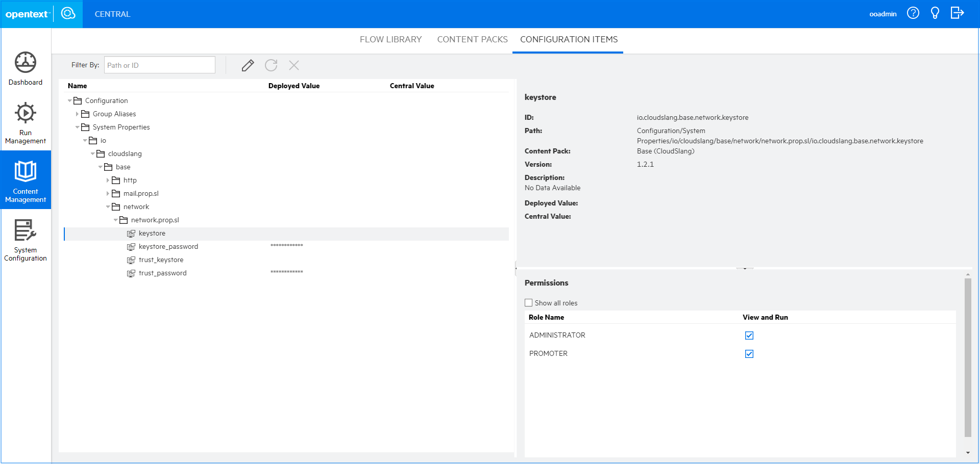980x464 pixels.
Task: Click the edit pencil icon
Action: [x=248, y=65]
